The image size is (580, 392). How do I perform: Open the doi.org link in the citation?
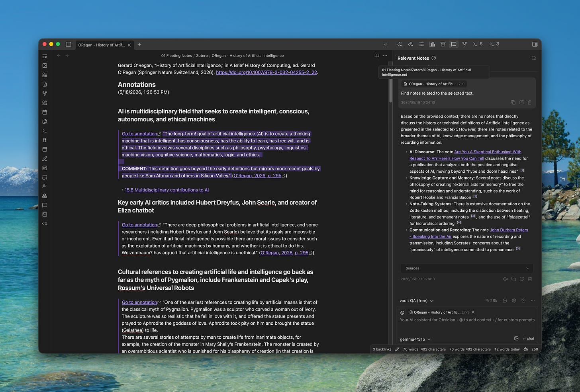tap(266, 72)
